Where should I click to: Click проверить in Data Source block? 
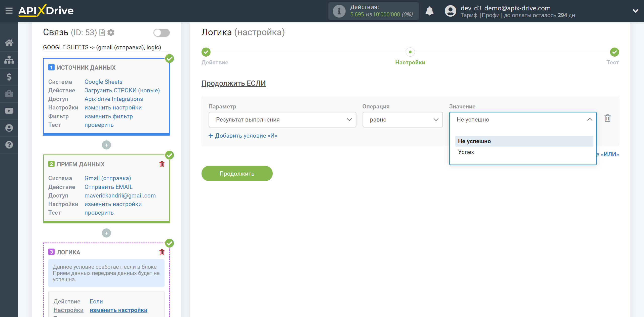[99, 125]
